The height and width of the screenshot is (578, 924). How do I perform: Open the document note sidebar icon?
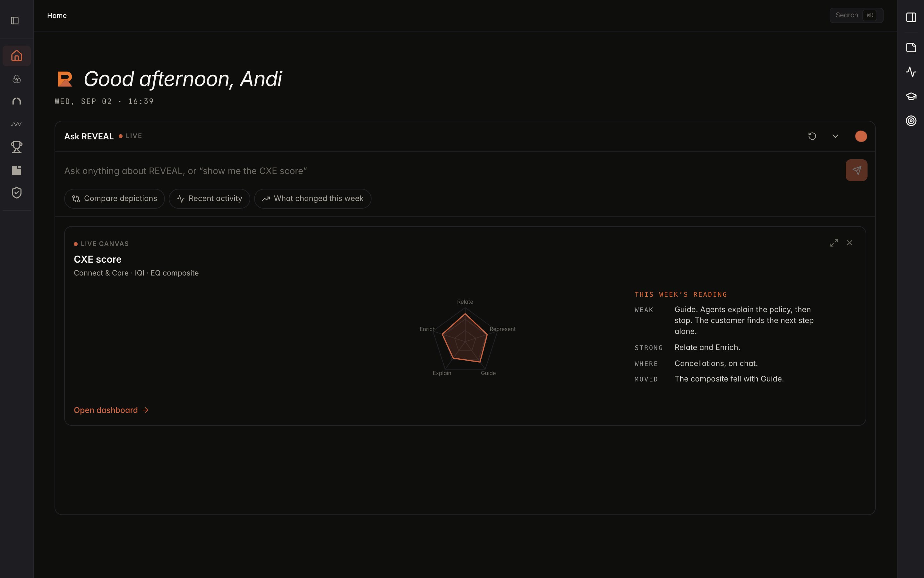tap(16, 170)
